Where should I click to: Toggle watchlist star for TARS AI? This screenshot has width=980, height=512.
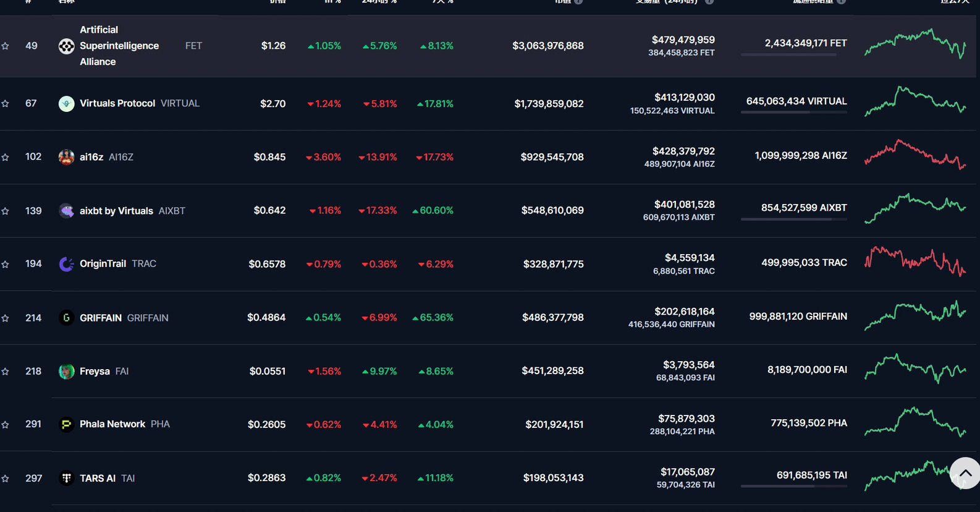point(5,479)
